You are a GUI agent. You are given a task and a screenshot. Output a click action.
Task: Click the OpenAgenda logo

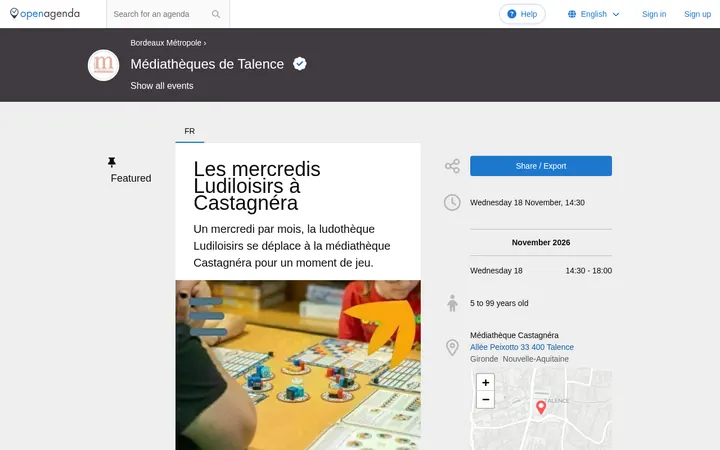(x=45, y=14)
